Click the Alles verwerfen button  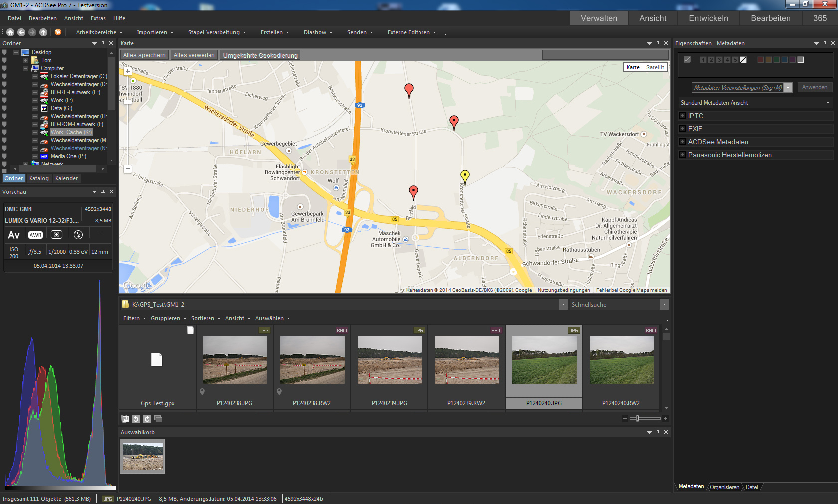click(x=194, y=55)
